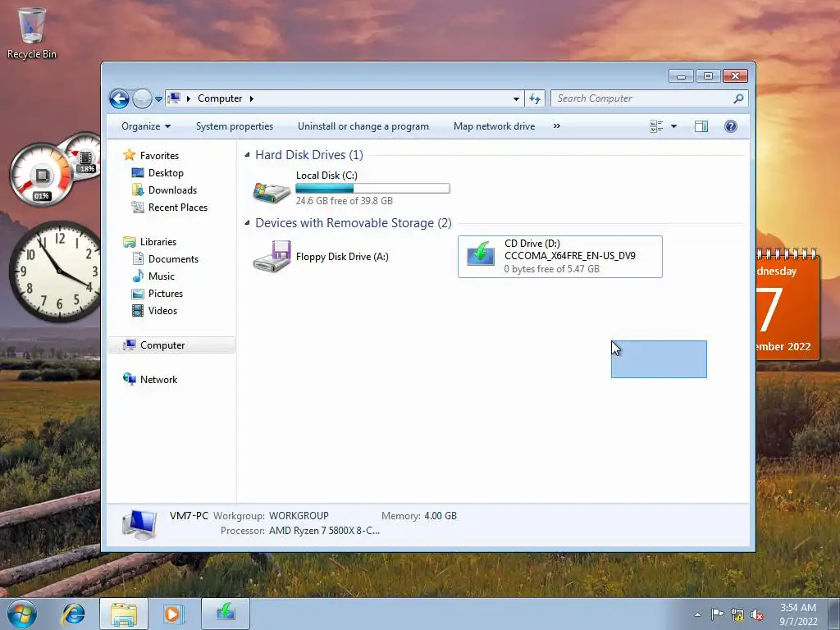840x630 pixels.
Task: Select the CD Drive (D:) icon
Action: [x=481, y=254]
